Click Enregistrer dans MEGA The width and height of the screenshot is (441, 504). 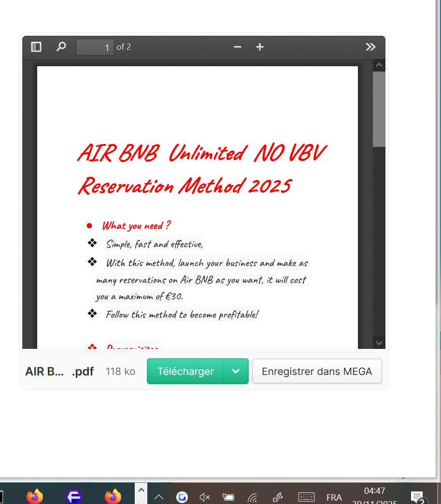(x=317, y=371)
